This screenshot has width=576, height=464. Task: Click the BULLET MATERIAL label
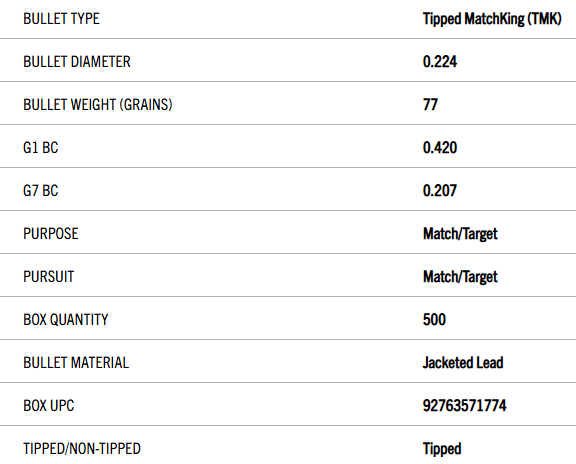coord(76,363)
